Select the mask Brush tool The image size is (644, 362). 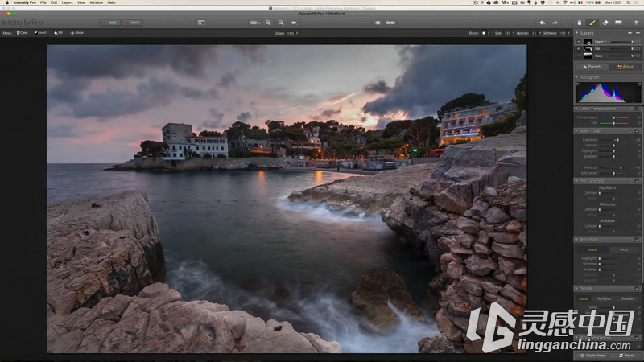592,23
